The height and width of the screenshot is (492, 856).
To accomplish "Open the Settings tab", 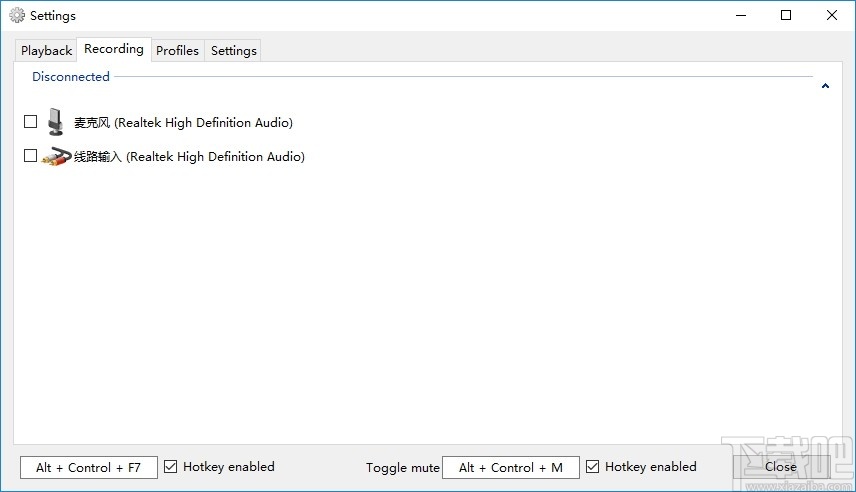I will pyautogui.click(x=234, y=50).
